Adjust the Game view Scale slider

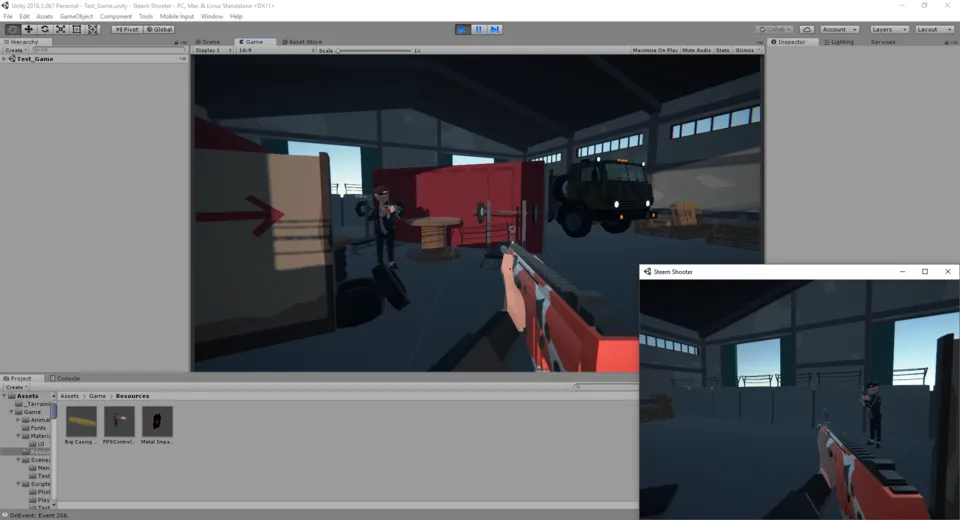(373, 50)
